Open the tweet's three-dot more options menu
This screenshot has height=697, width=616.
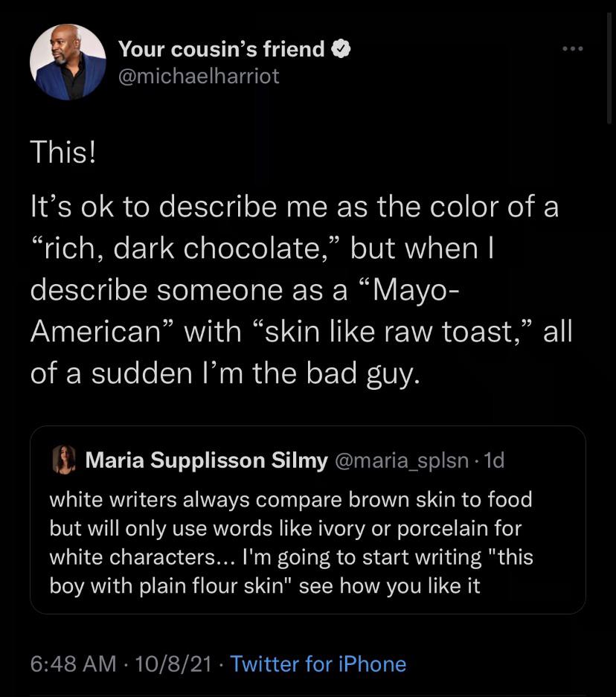pyautogui.click(x=573, y=50)
